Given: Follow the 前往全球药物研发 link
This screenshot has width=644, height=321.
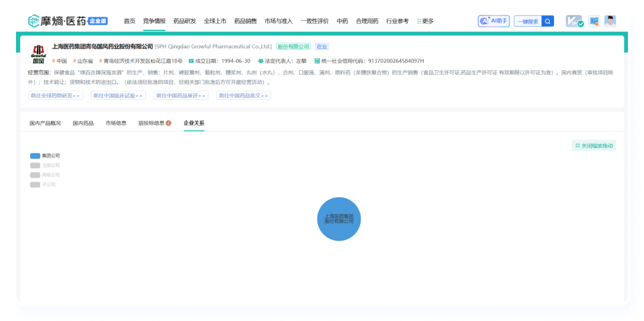Looking at the screenshot, I should pyautogui.click(x=56, y=96).
